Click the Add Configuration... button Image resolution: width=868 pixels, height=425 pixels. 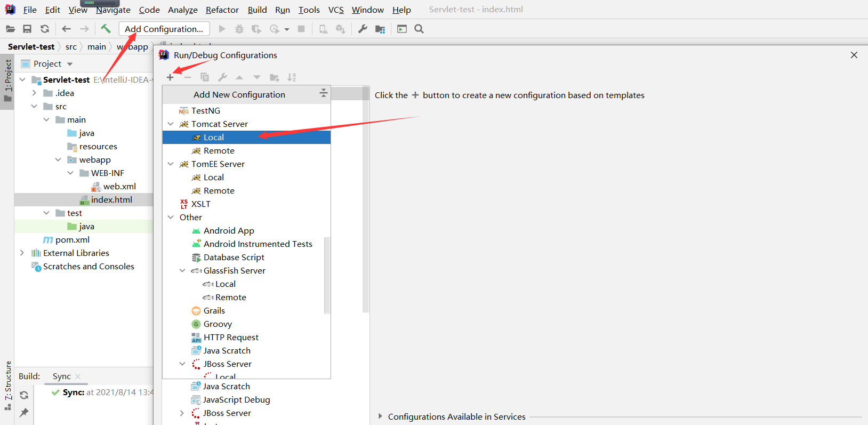click(164, 29)
